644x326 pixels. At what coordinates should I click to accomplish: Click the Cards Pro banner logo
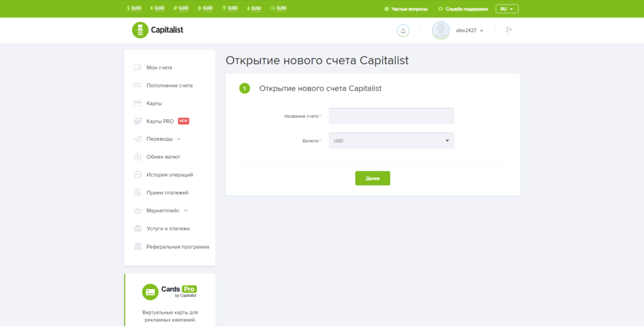[170, 291]
